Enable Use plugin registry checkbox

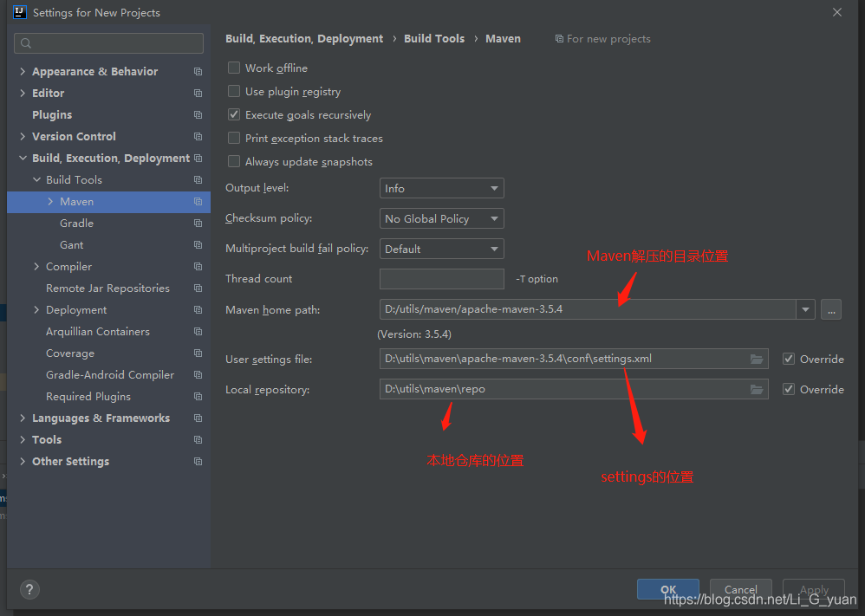point(234,91)
